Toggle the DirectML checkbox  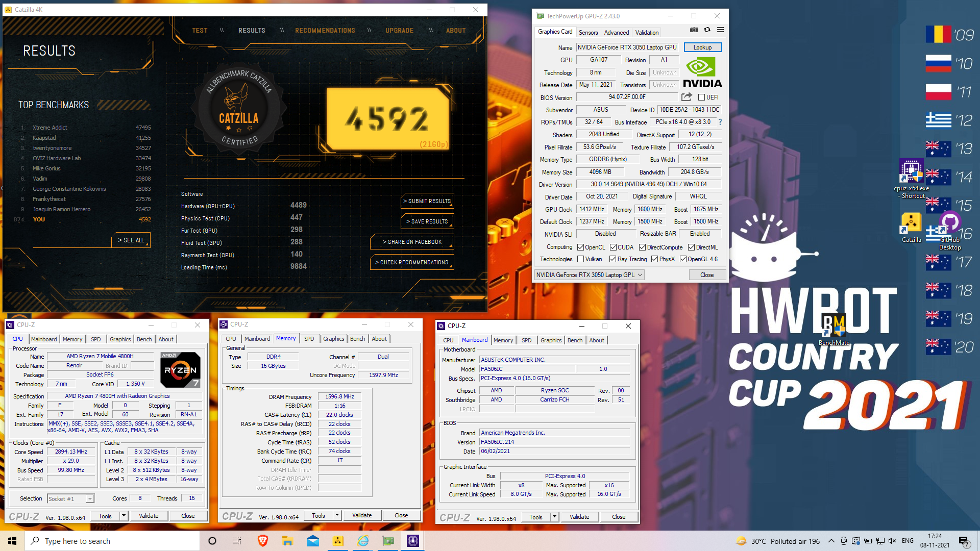[x=691, y=247]
